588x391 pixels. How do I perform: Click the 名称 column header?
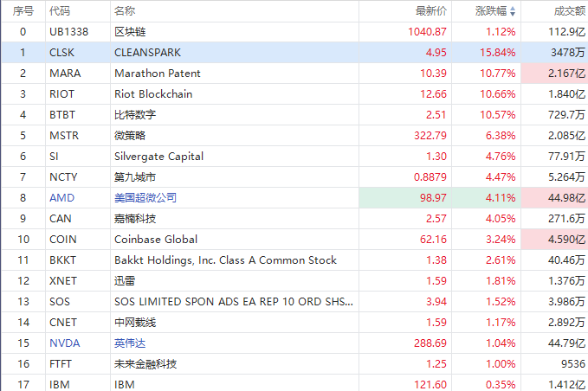(x=124, y=11)
